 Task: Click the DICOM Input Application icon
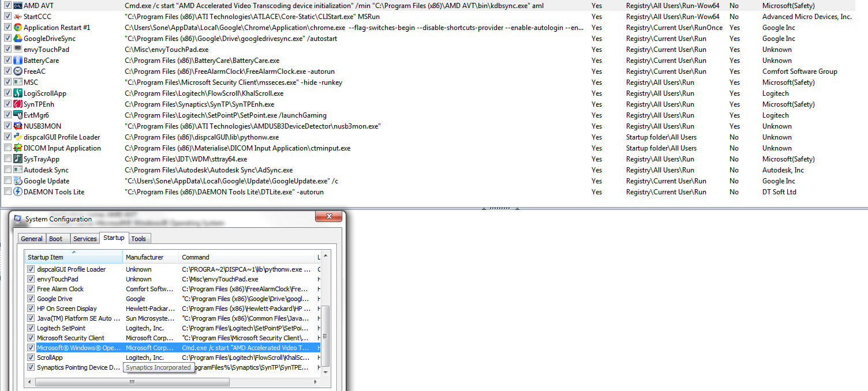coord(18,148)
